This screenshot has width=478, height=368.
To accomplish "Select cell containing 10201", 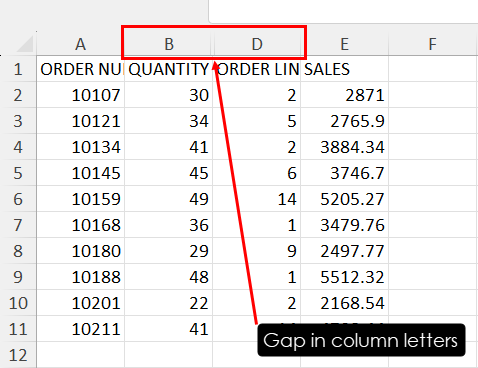I will 80,303.
